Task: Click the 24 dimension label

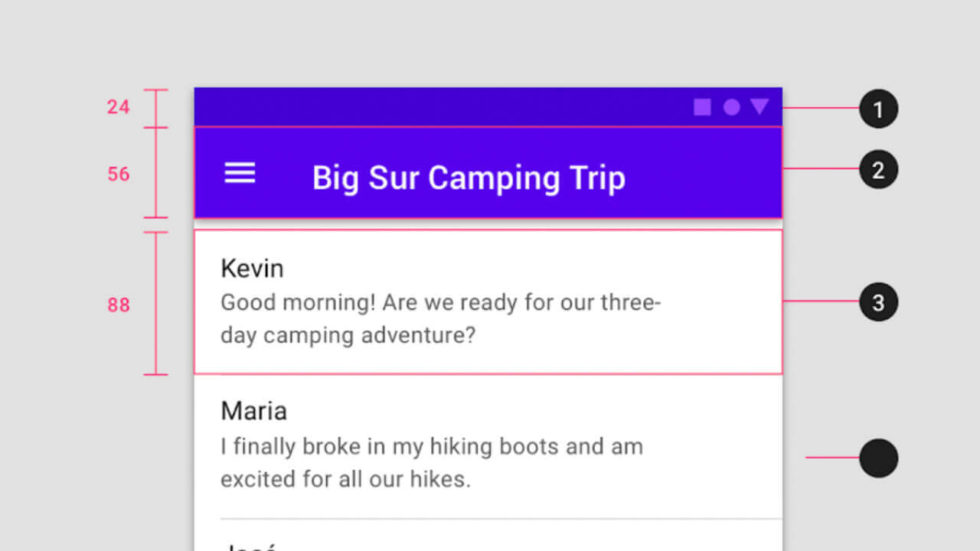Action: pos(118,107)
